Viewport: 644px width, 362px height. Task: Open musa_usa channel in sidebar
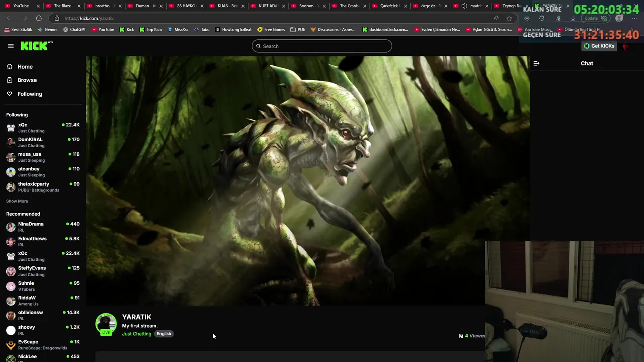coord(43,157)
